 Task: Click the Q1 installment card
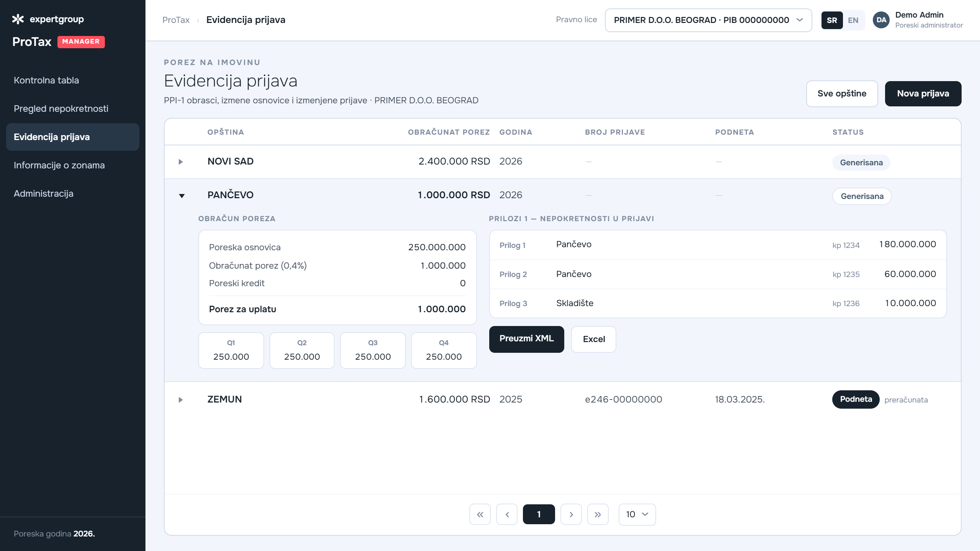tap(231, 350)
